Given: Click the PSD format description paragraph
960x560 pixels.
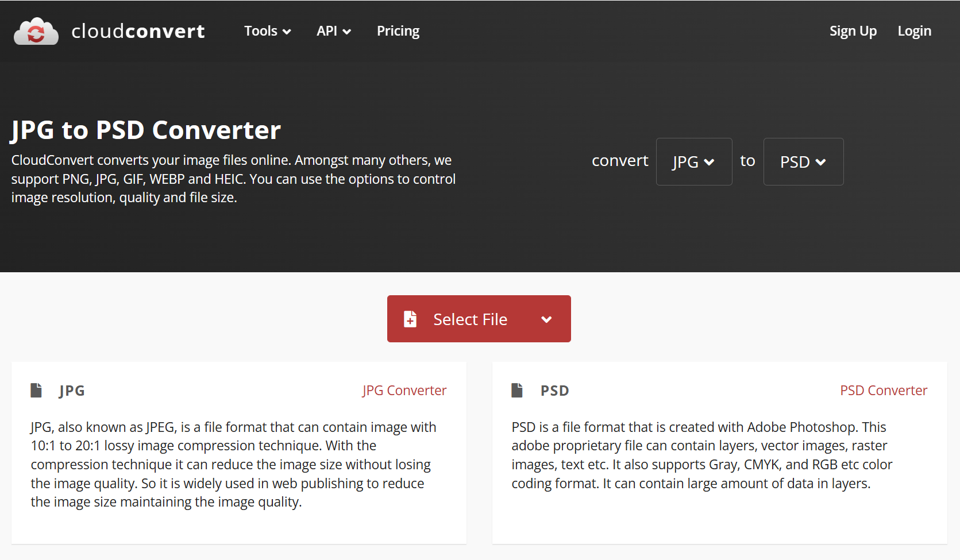Looking at the screenshot, I should pos(701,455).
